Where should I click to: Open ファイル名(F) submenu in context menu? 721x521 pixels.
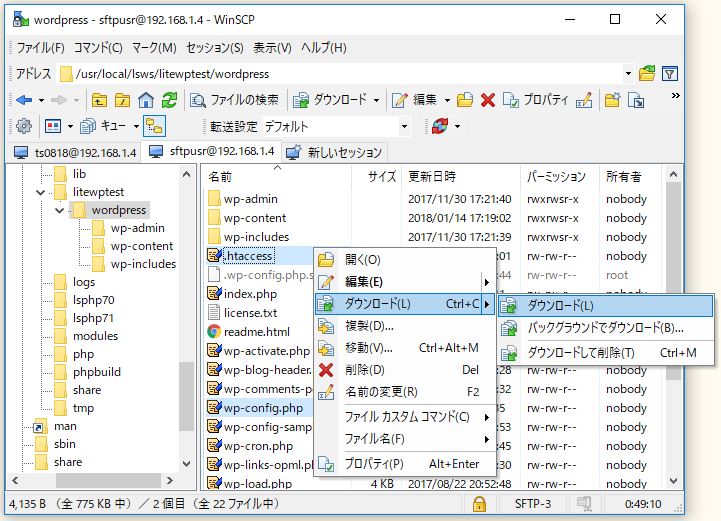(405, 439)
